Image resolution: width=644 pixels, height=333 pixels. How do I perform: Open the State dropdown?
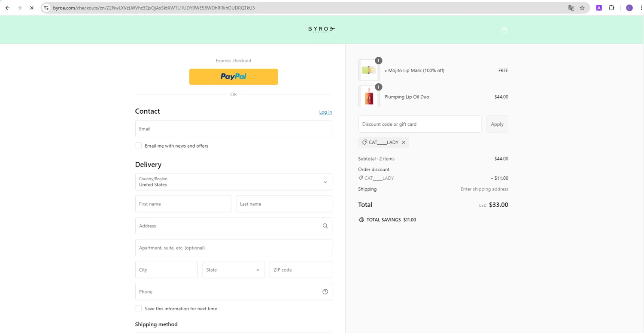tap(234, 270)
